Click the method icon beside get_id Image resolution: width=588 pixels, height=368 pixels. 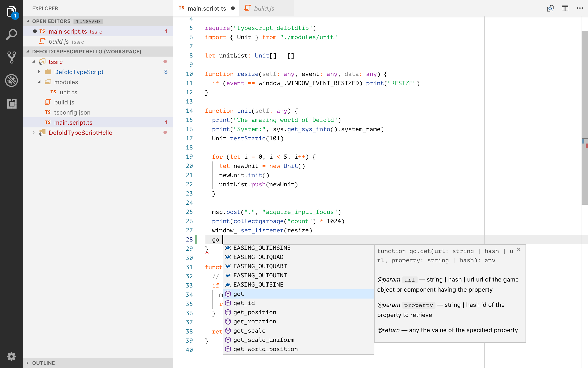pos(228,303)
